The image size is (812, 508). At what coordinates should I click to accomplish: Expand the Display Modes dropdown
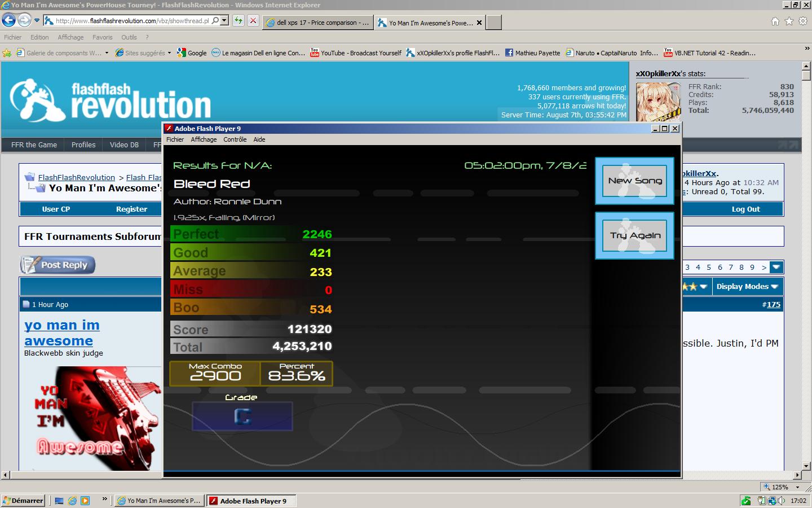pos(747,287)
